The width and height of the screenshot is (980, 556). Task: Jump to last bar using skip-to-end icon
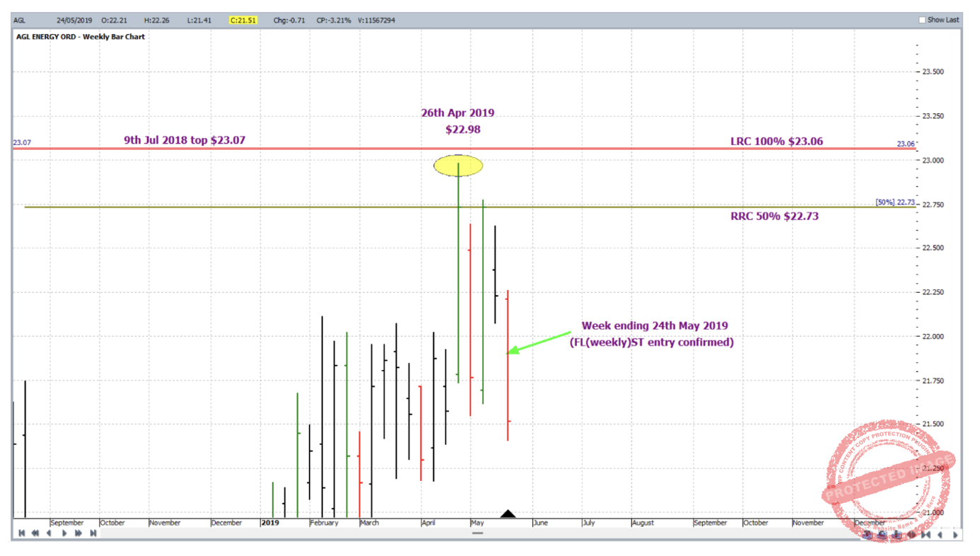pos(93,533)
